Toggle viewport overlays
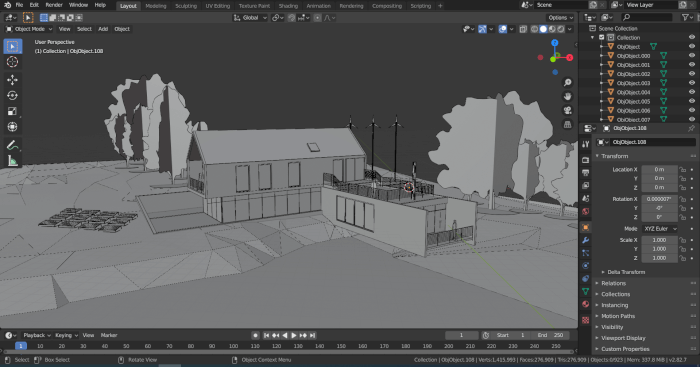The width and height of the screenshot is (700, 367). (503, 29)
